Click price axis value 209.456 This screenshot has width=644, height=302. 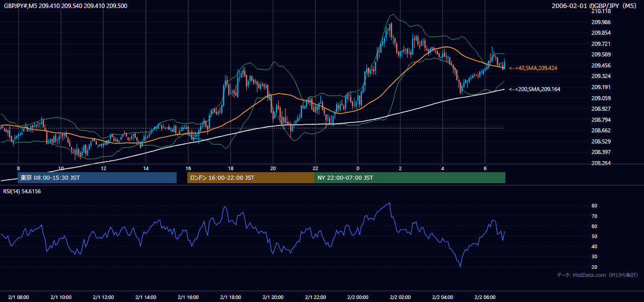pyautogui.click(x=601, y=65)
